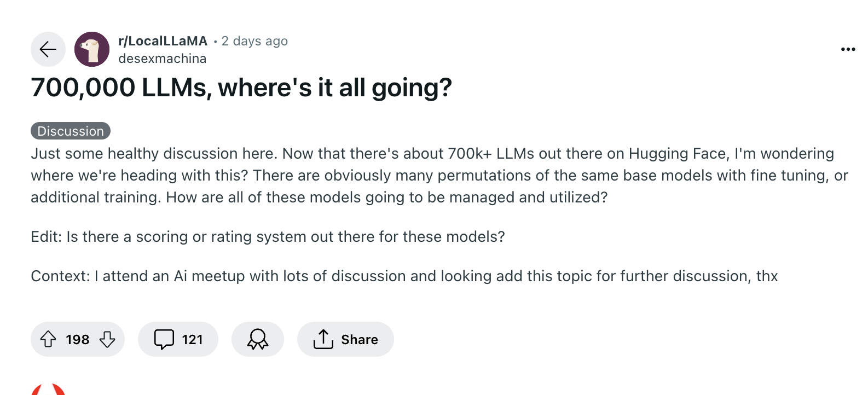Open the post titled 700,000 LLMs
Image resolution: width=868 pixels, height=395 pixels.
(242, 87)
